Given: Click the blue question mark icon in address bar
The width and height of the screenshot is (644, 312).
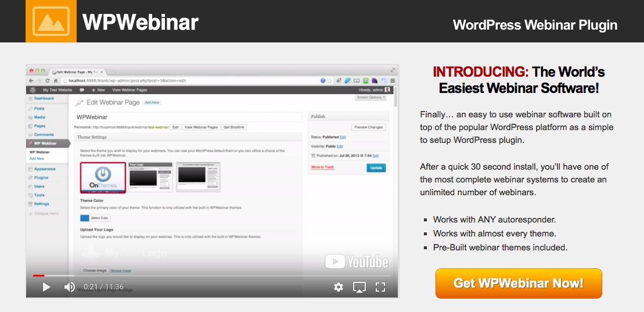Looking at the screenshot, I should (323, 81).
